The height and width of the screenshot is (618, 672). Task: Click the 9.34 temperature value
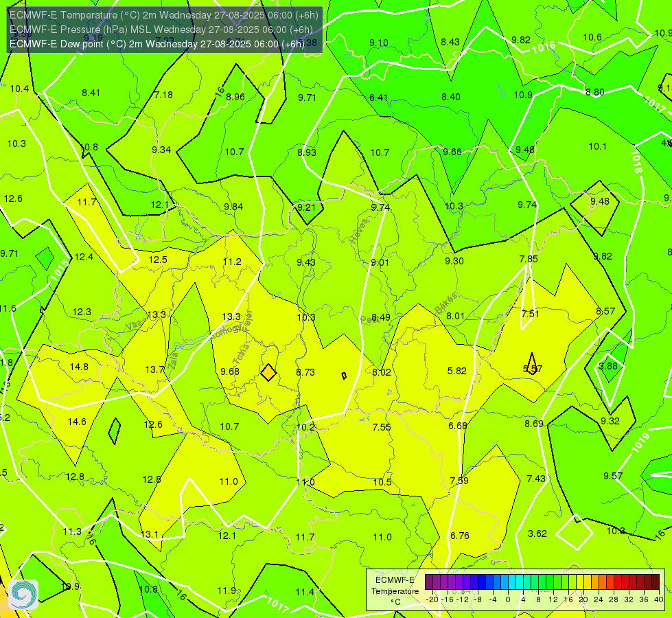tap(161, 150)
